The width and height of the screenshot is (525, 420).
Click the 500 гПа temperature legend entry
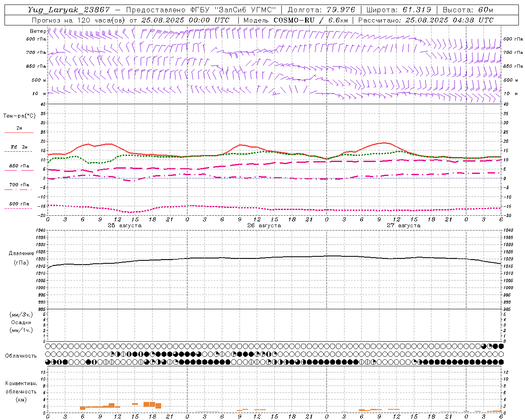click(19, 204)
